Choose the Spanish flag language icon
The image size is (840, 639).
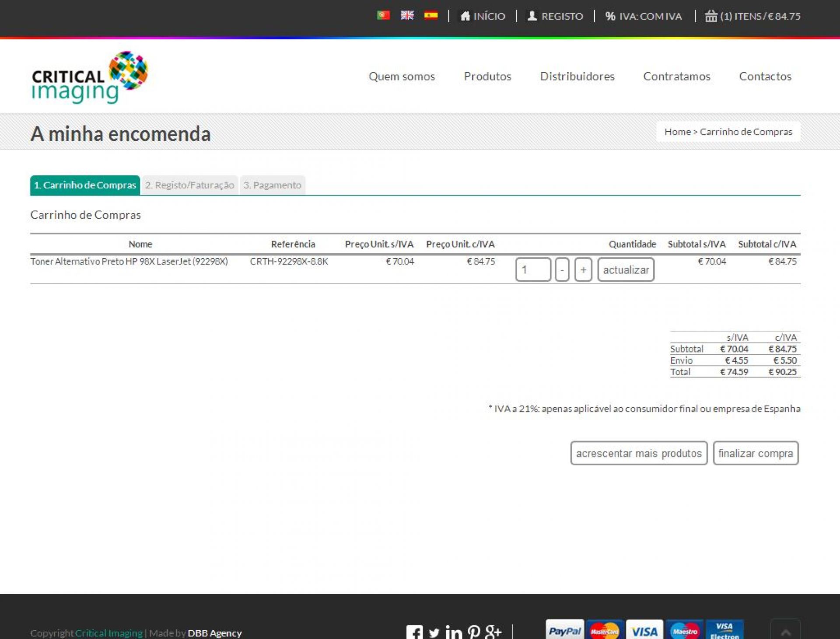tap(431, 15)
